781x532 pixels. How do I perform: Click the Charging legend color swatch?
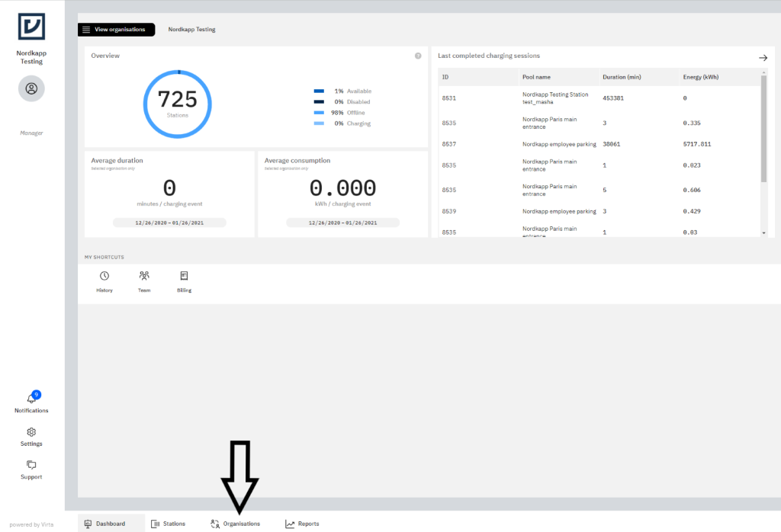coord(319,123)
